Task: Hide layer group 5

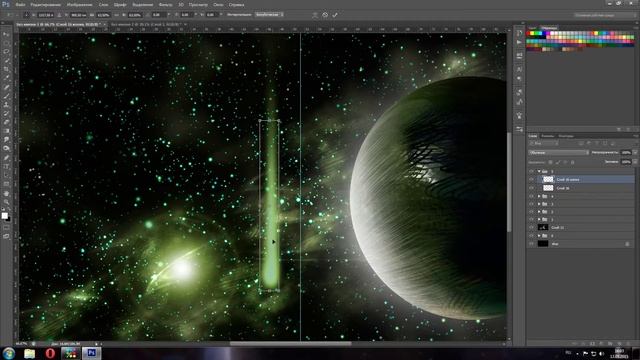Action: [531, 171]
